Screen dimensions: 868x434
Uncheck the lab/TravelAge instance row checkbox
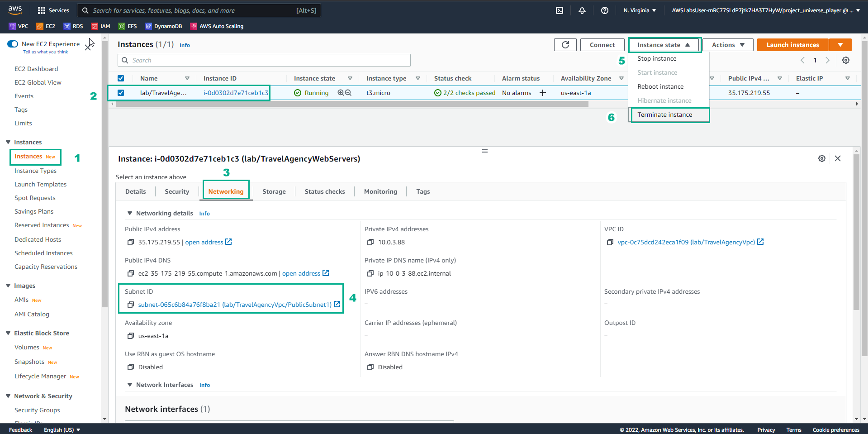click(x=121, y=93)
